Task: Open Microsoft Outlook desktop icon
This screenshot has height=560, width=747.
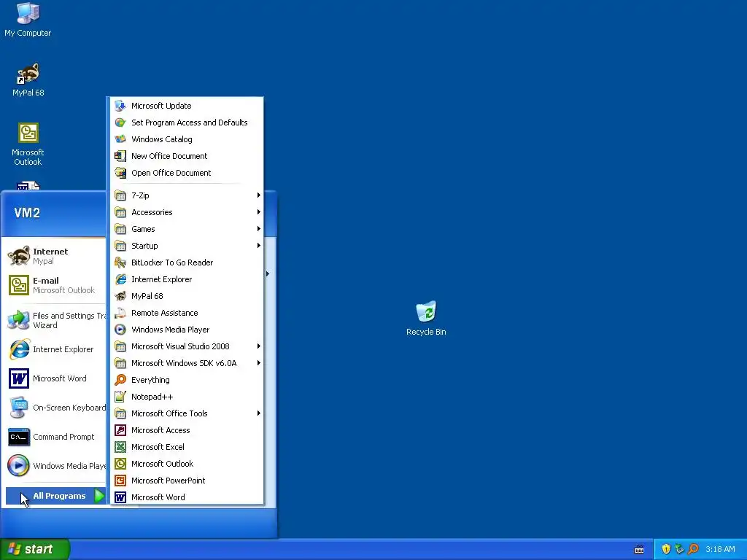Action: [28, 144]
